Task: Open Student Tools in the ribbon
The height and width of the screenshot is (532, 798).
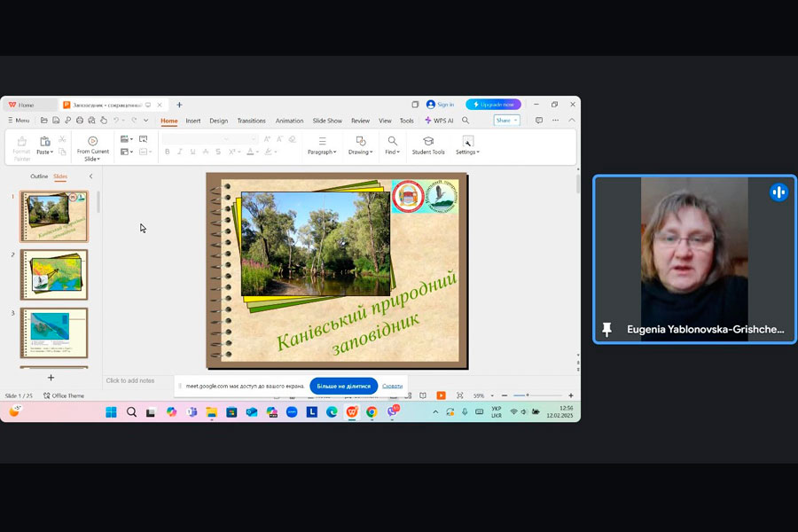Action: (428, 145)
